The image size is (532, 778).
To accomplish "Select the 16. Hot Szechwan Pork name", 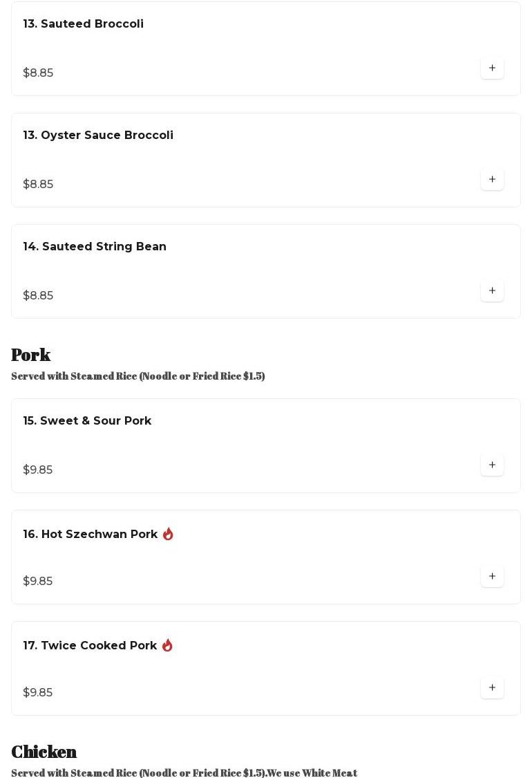I will point(91,535).
